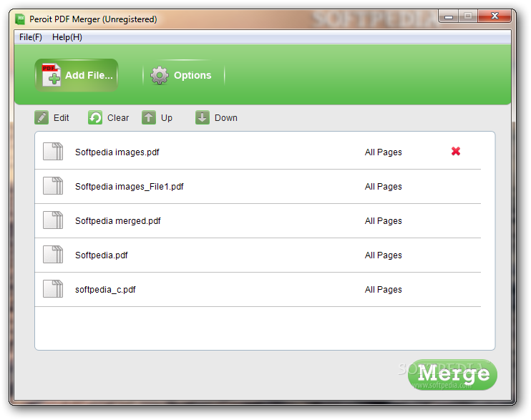Select the Softpedia.pdf file name
The image size is (531, 420).
pos(101,255)
